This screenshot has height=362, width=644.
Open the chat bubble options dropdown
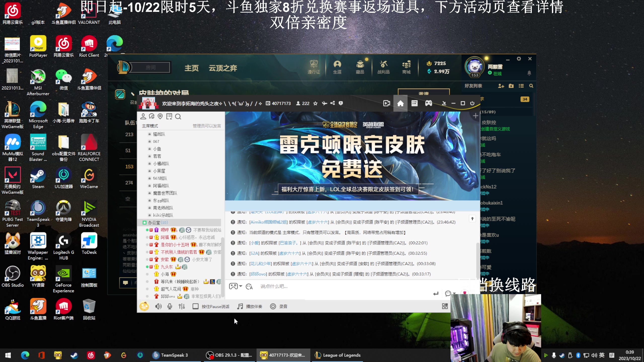454,293
